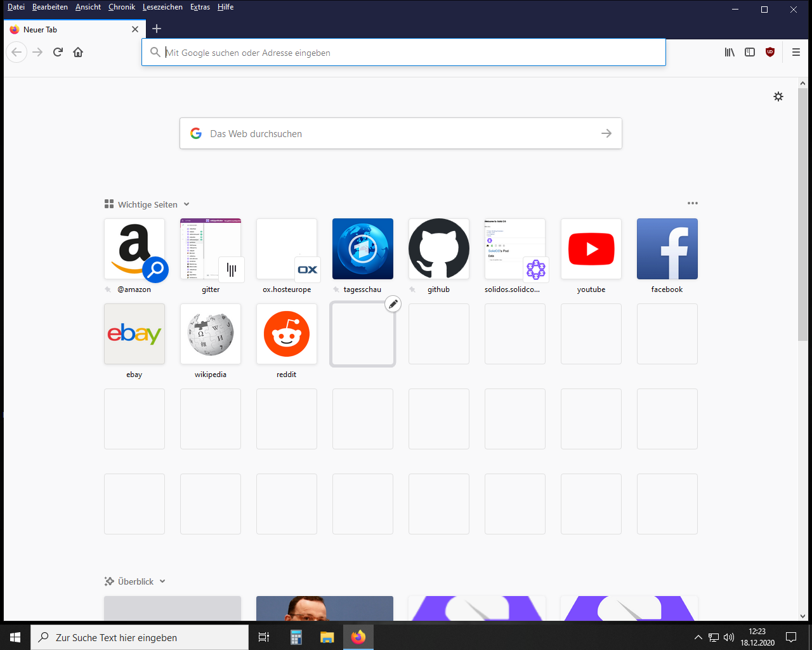The height and width of the screenshot is (650, 812).
Task: Open the hamburger application menu
Action: 796,52
